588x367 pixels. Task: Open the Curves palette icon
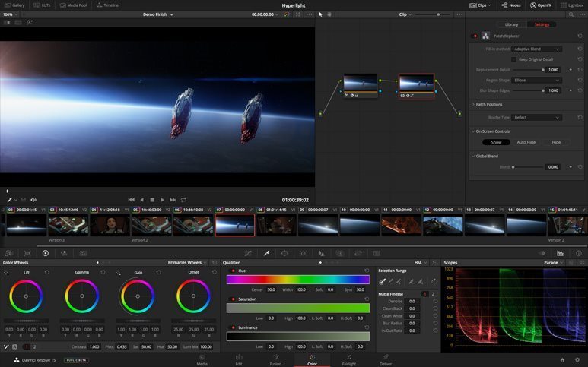point(248,253)
